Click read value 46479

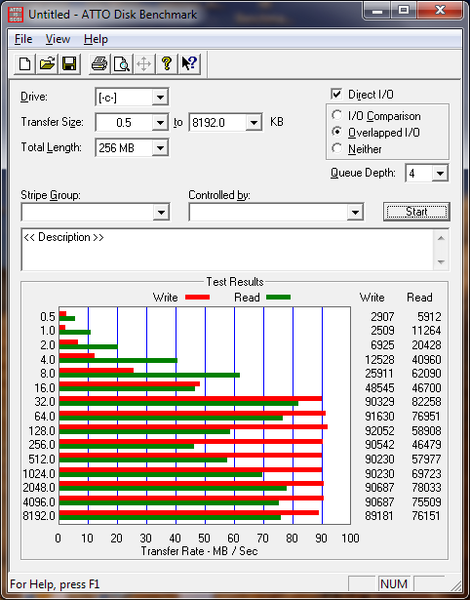(426, 445)
